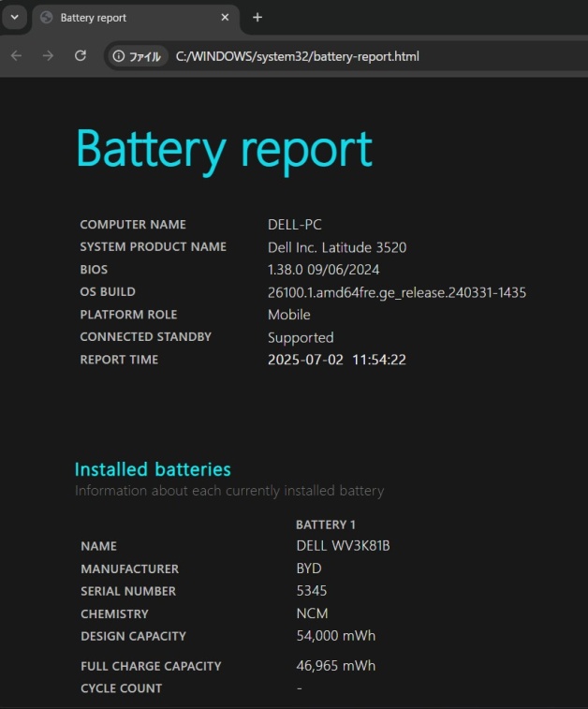
Task: Close the Battery report tab
Action: [225, 17]
